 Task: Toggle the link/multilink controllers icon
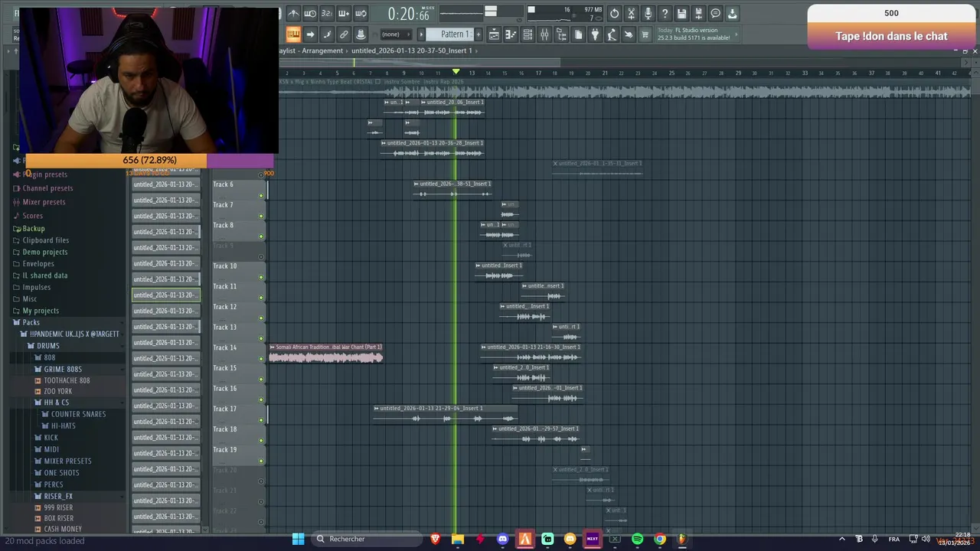tap(344, 34)
